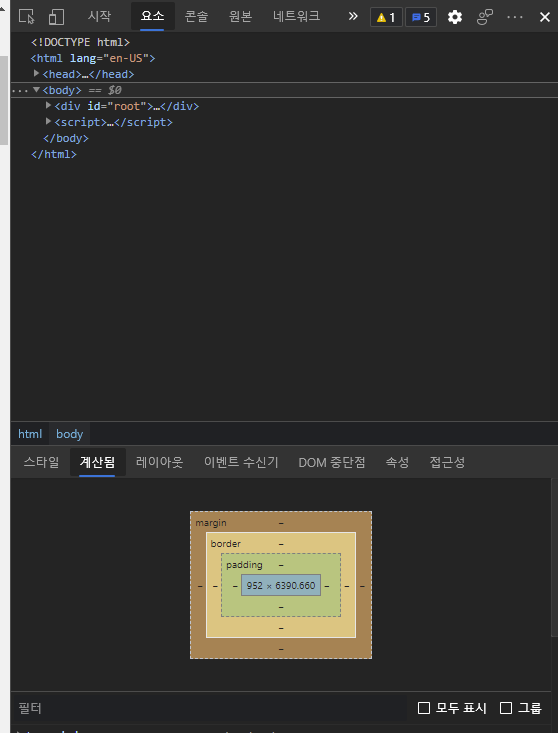558x733 pixels.
Task: Click the feedback persons icon
Action: click(x=485, y=17)
